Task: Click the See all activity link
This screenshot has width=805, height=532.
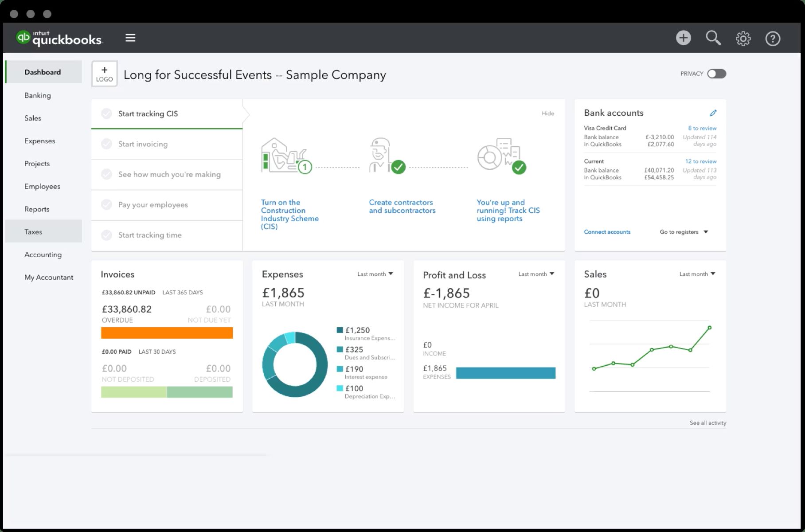Action: click(x=707, y=423)
